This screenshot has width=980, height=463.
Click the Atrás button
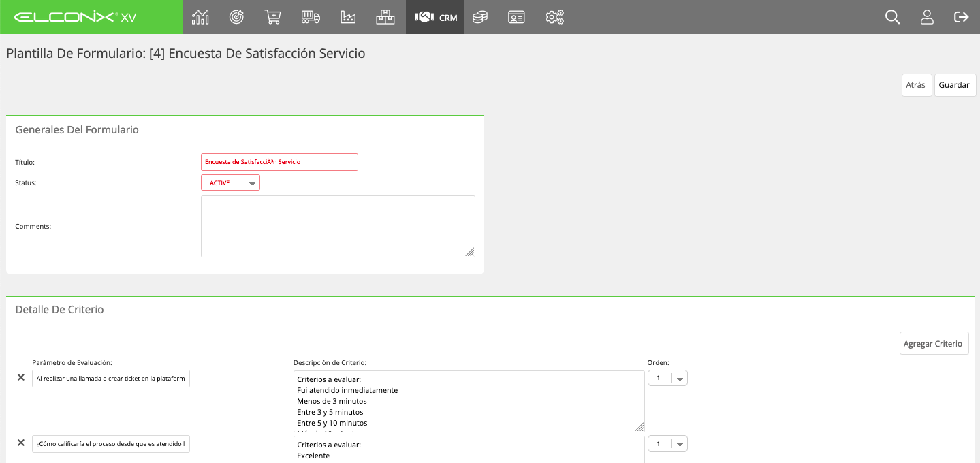tap(917, 85)
